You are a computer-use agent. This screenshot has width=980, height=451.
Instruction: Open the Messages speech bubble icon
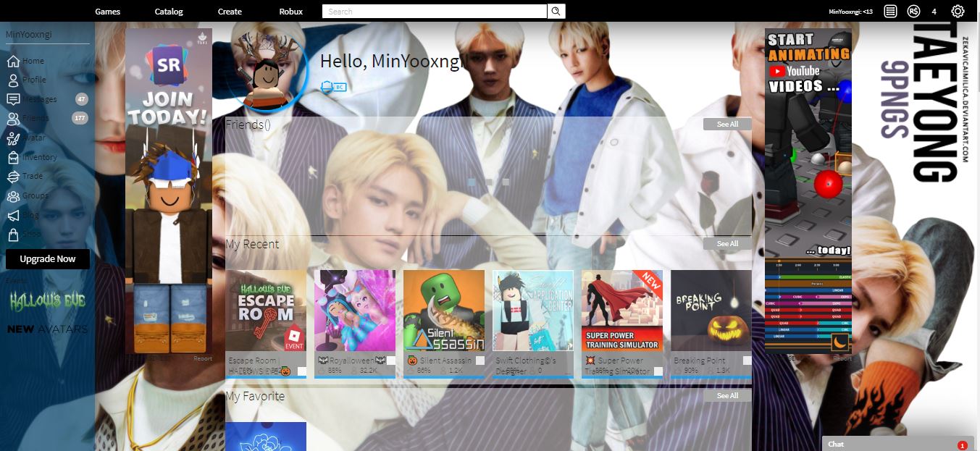(13, 99)
